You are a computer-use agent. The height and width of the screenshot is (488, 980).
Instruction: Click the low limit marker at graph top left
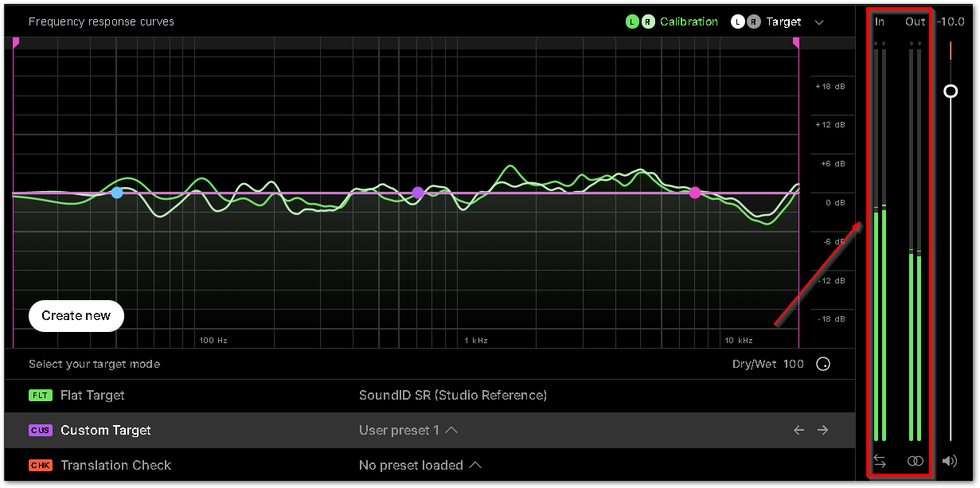click(x=15, y=43)
